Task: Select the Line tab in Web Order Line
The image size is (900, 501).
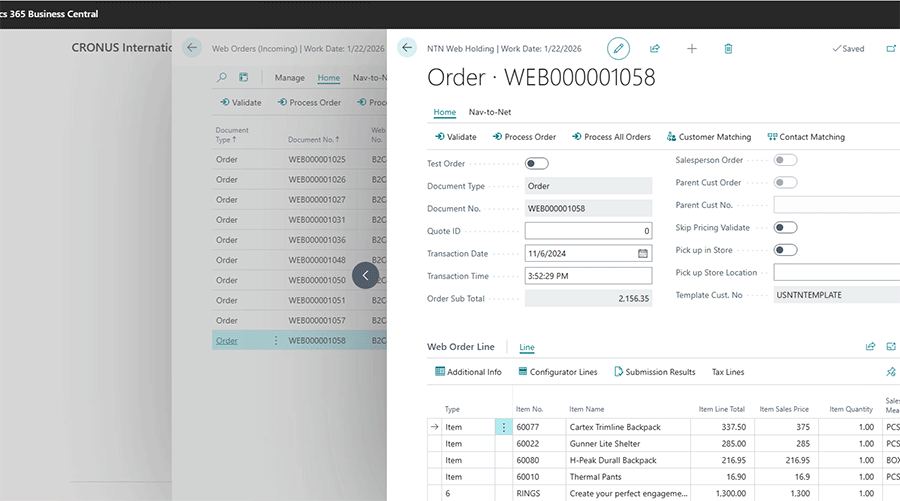Action: click(527, 347)
